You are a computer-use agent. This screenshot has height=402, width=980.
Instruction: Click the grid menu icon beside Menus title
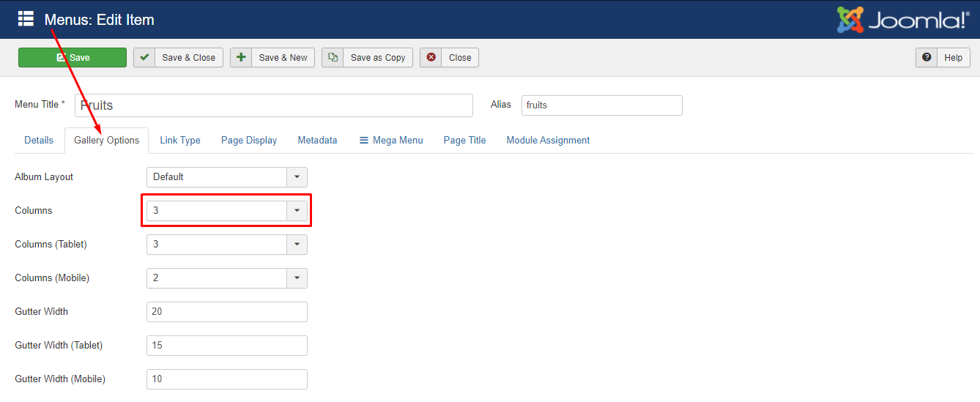tap(26, 19)
